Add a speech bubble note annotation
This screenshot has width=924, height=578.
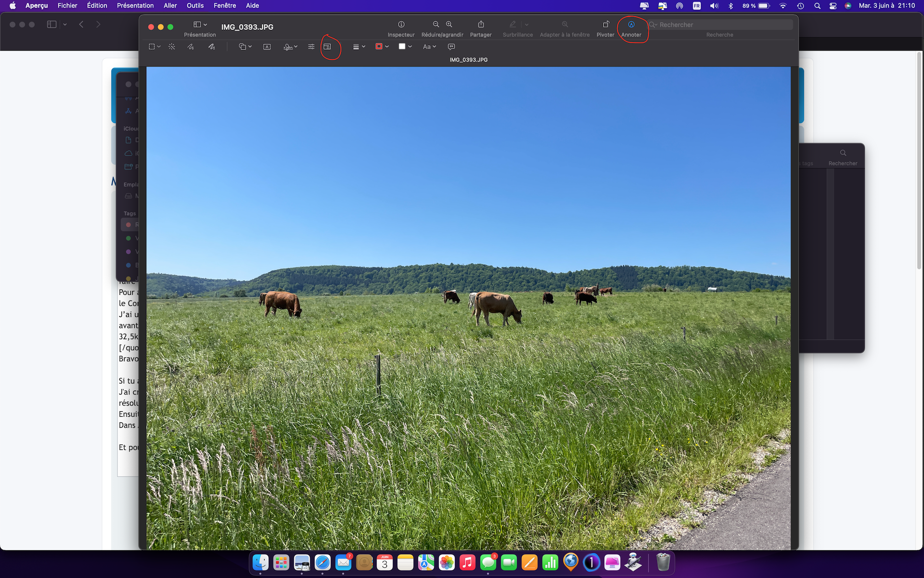coord(451,47)
